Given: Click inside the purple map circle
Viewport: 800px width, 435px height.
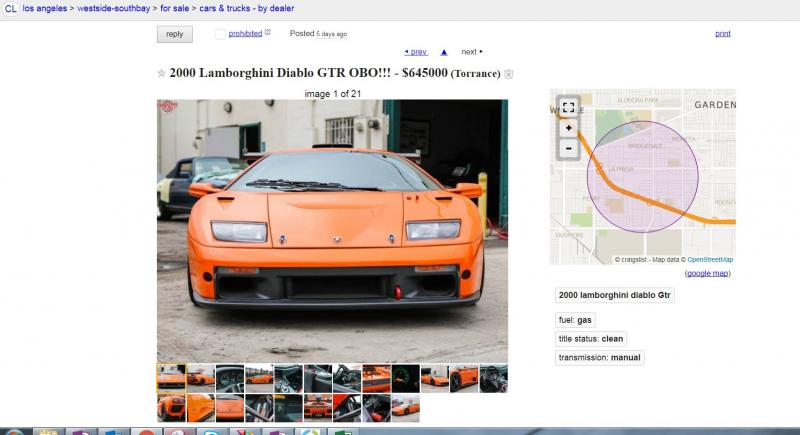Looking at the screenshot, I should [x=642, y=176].
